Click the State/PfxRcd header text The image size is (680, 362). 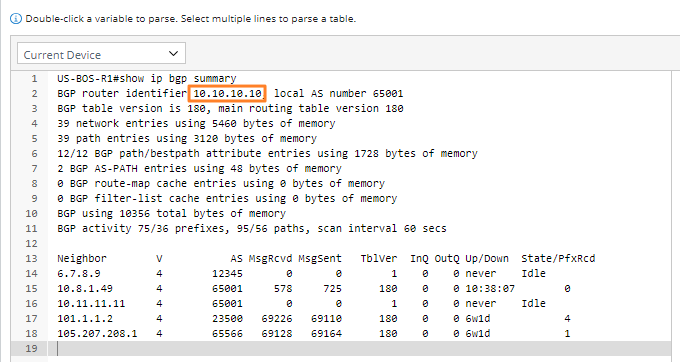[558, 258]
